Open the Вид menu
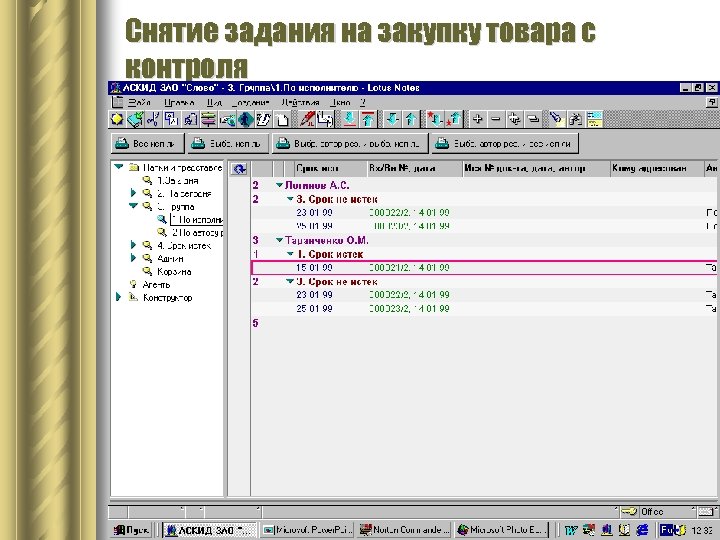The image size is (720, 540). (214, 102)
